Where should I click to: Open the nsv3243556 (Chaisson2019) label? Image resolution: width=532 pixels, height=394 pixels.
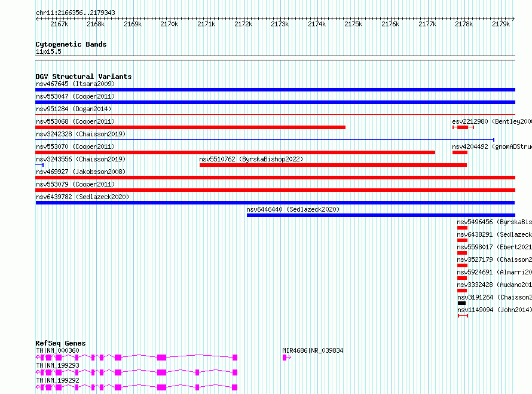click(x=81, y=159)
